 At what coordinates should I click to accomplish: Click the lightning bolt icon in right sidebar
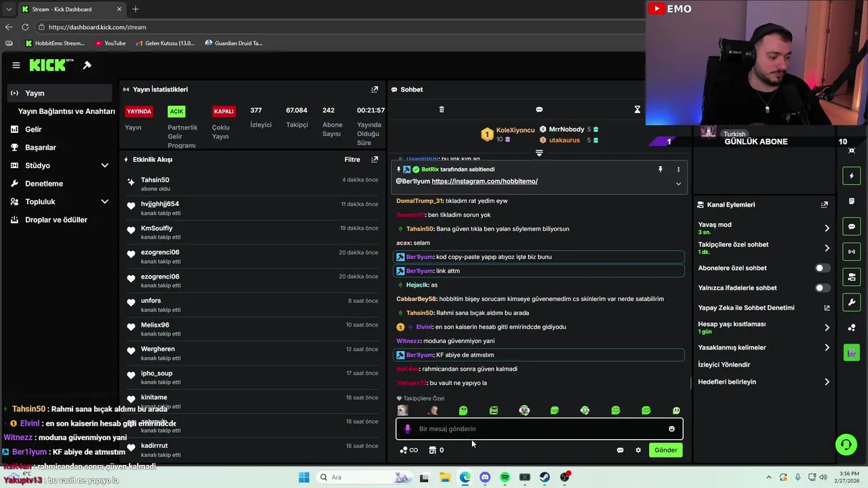point(852,176)
